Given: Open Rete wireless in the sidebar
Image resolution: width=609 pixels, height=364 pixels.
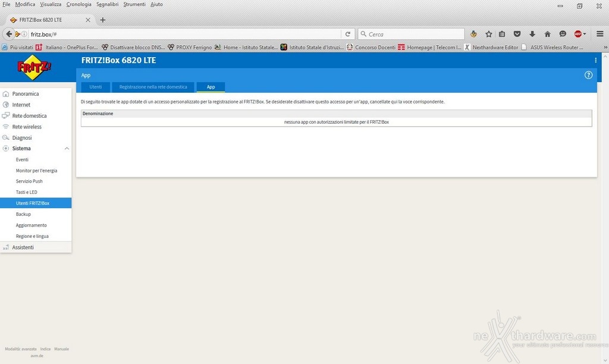Looking at the screenshot, I should click(26, 127).
